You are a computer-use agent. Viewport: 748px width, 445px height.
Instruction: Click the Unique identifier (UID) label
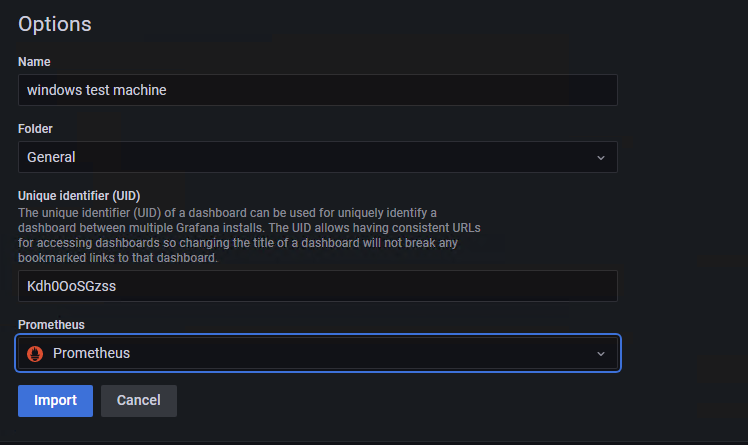click(79, 196)
